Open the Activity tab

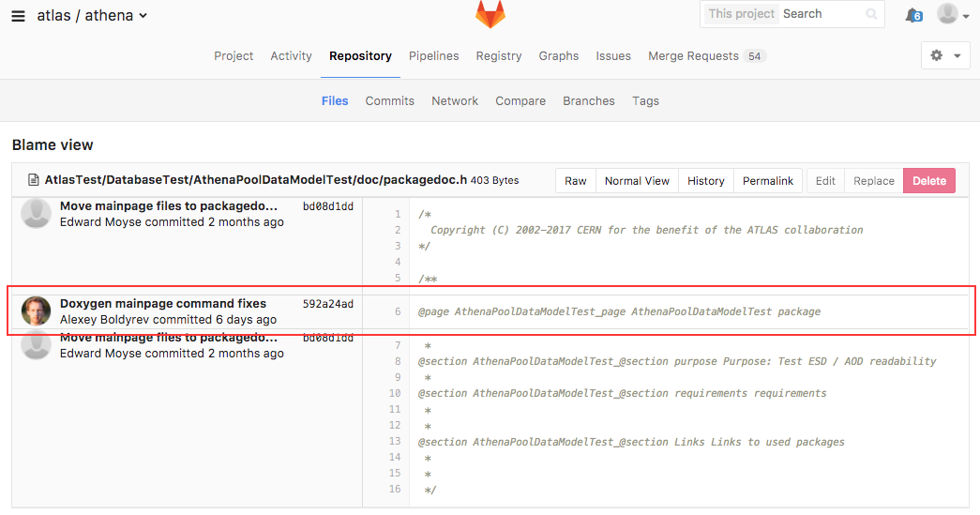(x=292, y=55)
